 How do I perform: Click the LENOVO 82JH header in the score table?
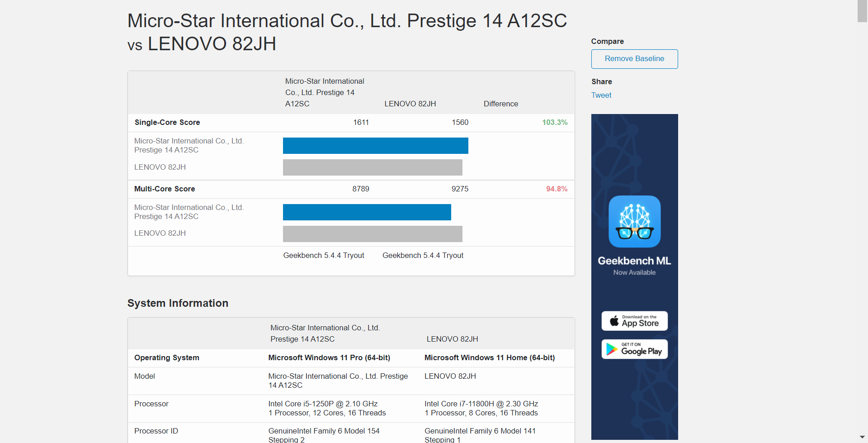[x=410, y=104]
